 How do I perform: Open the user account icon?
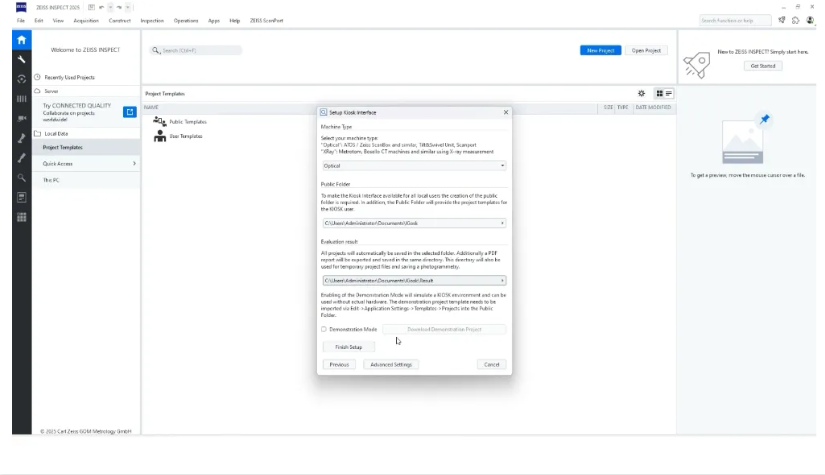(810, 21)
